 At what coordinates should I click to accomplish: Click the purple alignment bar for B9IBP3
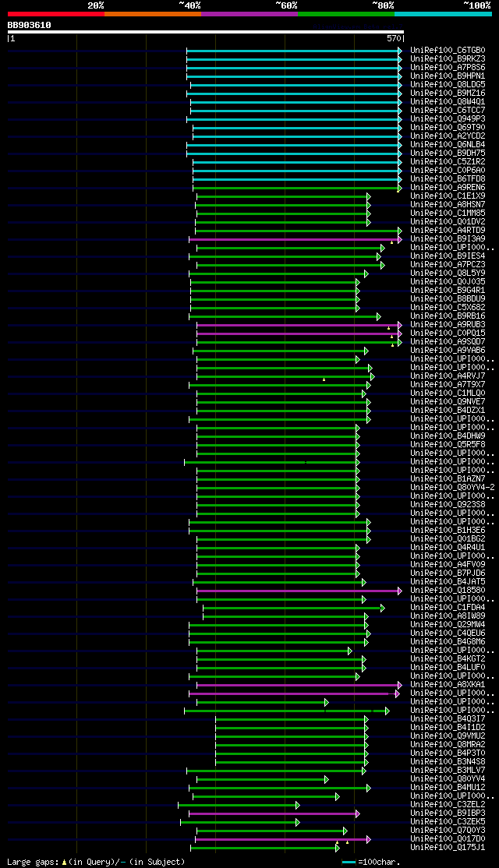point(274,813)
